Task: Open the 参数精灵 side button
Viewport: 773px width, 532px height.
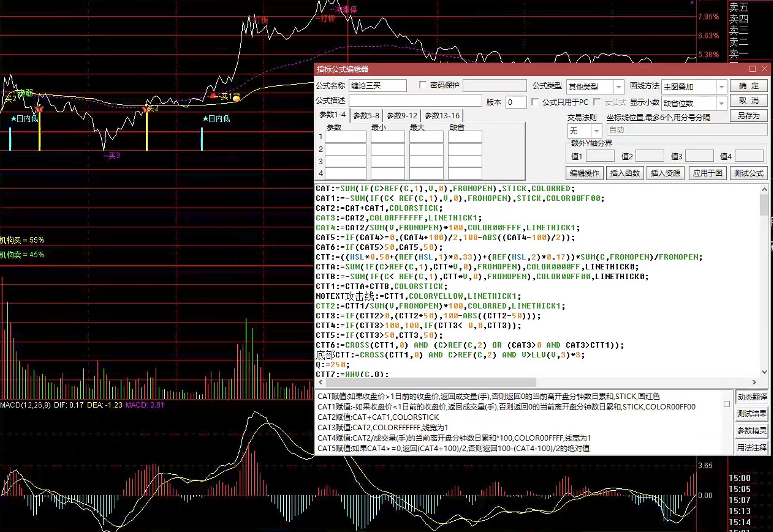Action: 752,431
